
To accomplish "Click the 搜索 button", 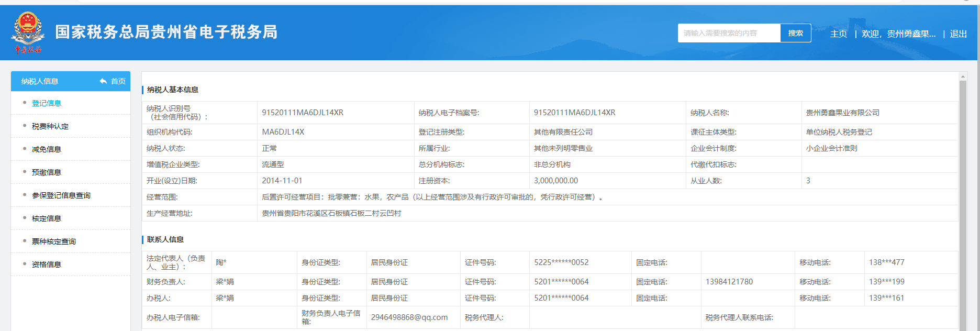I will [x=795, y=33].
